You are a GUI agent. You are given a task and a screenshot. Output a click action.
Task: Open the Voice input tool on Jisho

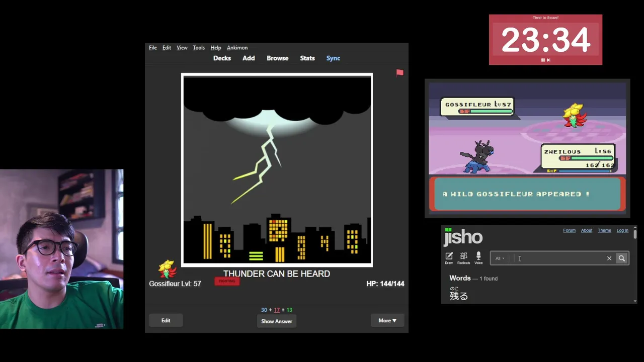point(478,258)
